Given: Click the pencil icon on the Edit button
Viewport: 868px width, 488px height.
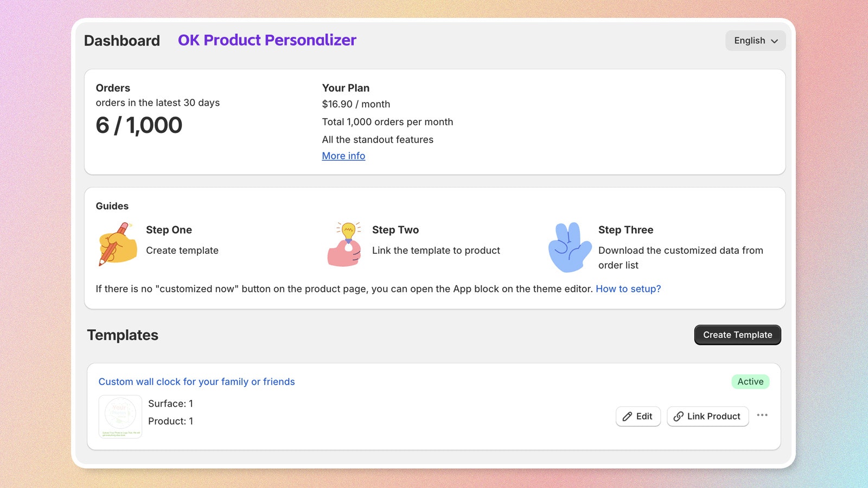Looking at the screenshot, I should pyautogui.click(x=628, y=416).
